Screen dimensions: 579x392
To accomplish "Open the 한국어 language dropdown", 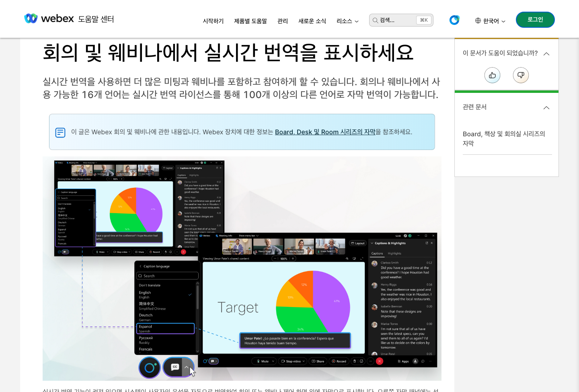I will click(x=490, y=21).
